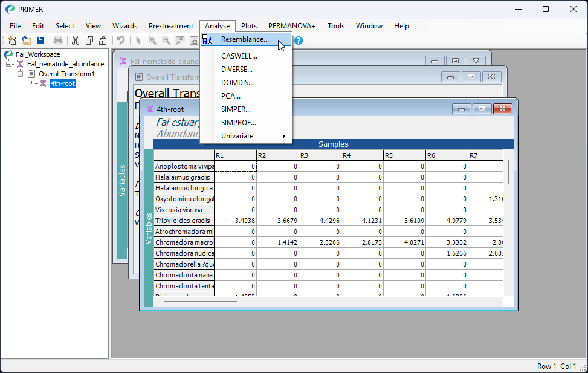Click the Save toolbar icon

pos(40,41)
